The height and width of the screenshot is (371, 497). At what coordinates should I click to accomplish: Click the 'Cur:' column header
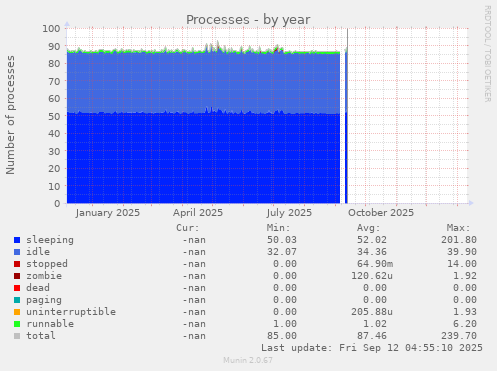point(188,228)
